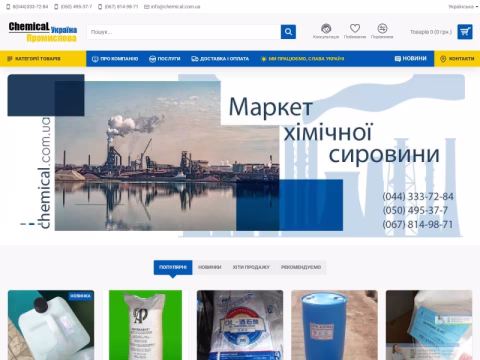Click the Маркет хімічної сировини banner
Image resolution: width=480 pixels, height=360 pixels.
[236, 156]
